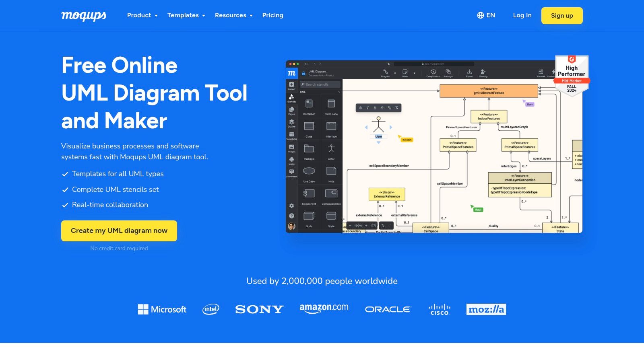Toggle strikethrough in floating text toolbar
The width and height of the screenshot is (644, 362).
point(382,108)
